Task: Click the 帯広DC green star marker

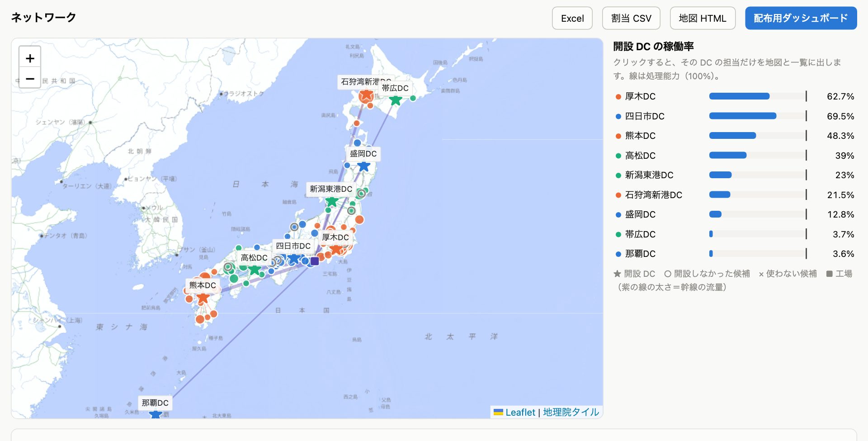Action: pyautogui.click(x=396, y=100)
